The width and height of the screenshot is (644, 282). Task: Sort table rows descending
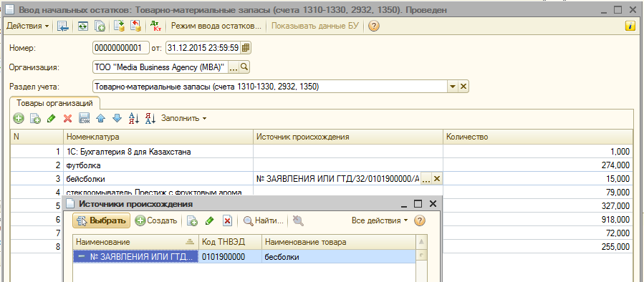point(150,119)
